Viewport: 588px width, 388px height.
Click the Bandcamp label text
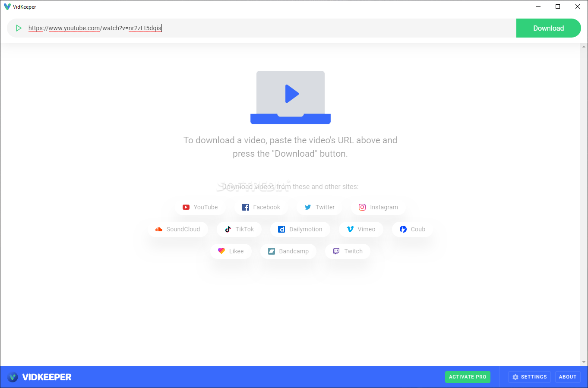point(294,251)
